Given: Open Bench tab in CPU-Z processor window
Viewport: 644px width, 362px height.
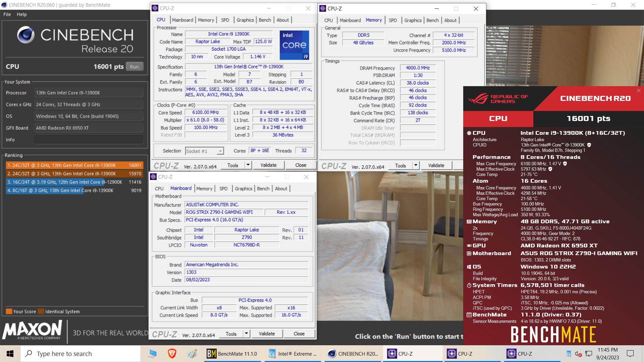Looking at the screenshot, I should click(265, 20).
